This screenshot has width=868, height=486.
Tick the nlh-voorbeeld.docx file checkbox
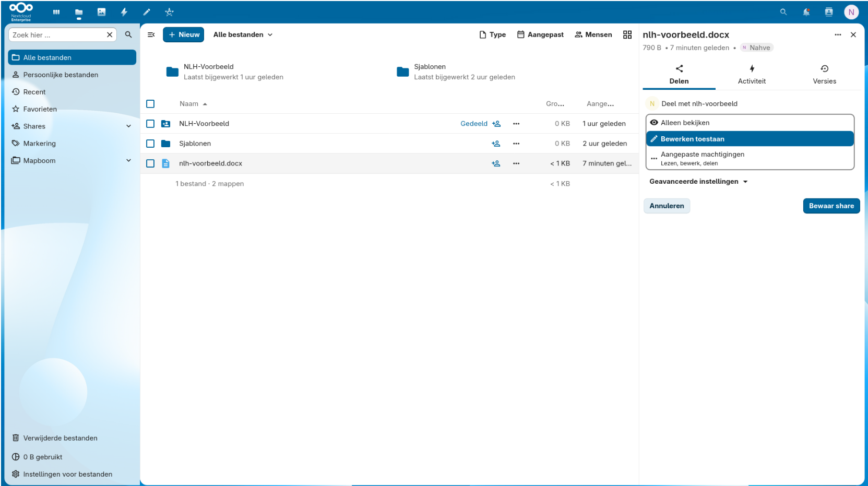(x=150, y=163)
